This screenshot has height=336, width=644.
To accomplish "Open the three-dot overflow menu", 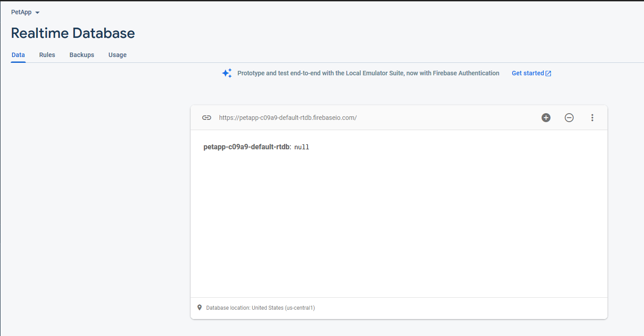I will coord(592,118).
